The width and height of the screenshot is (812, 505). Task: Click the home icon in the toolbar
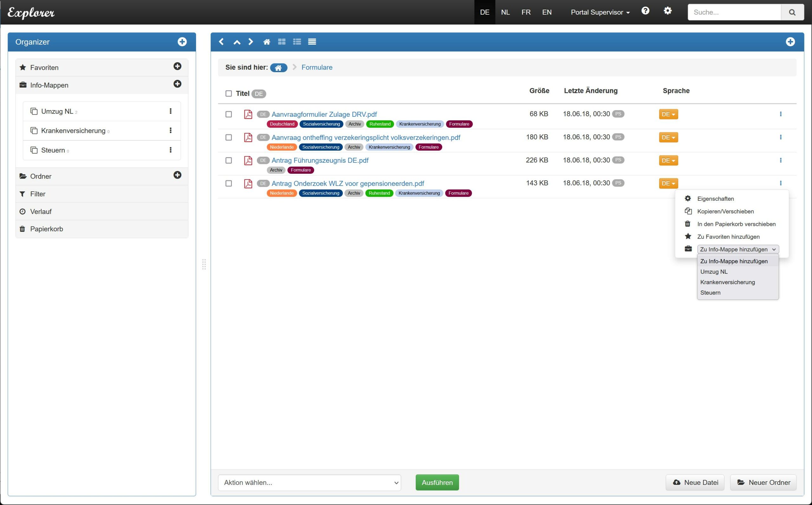(266, 42)
